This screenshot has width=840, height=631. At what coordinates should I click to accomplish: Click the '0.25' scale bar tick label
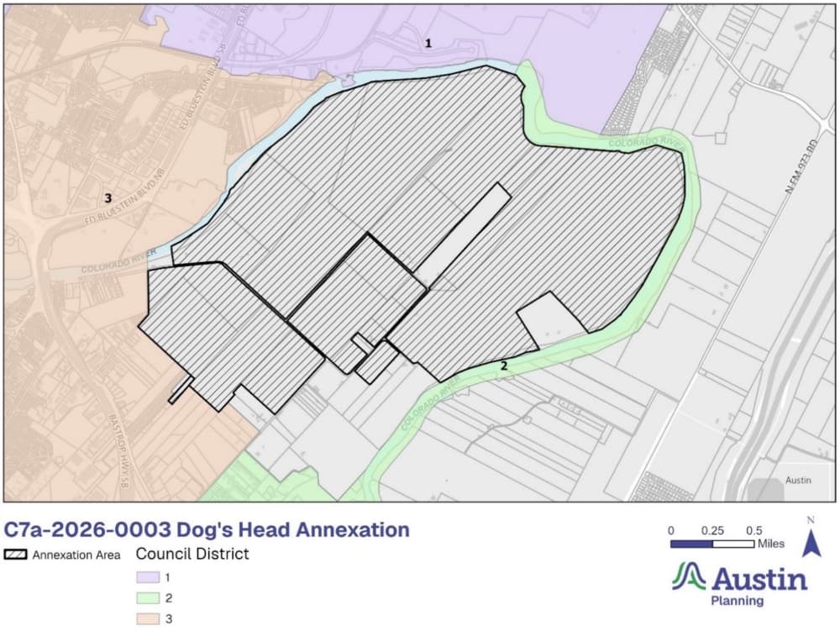click(x=712, y=530)
